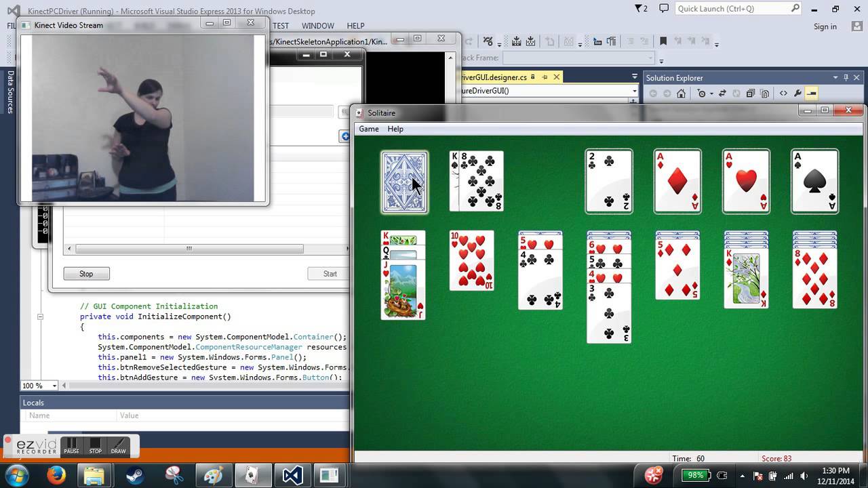Click Sign in link in Visual Studio
Screen dimensions: 868x488
tap(825, 26)
